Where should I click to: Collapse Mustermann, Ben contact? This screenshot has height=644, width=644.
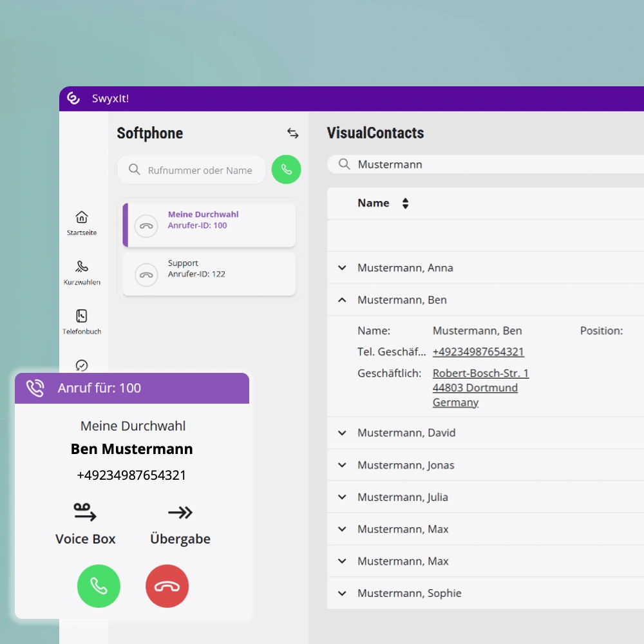tap(342, 300)
